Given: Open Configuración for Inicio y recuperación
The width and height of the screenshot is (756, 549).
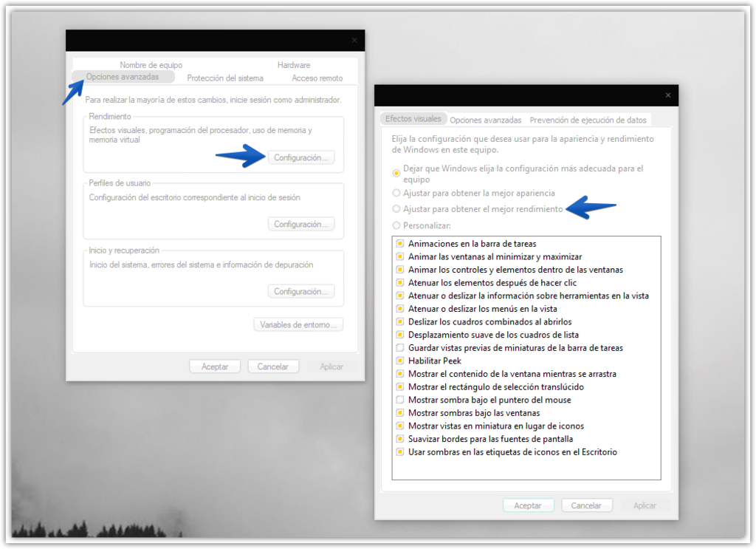Looking at the screenshot, I should point(301,291).
